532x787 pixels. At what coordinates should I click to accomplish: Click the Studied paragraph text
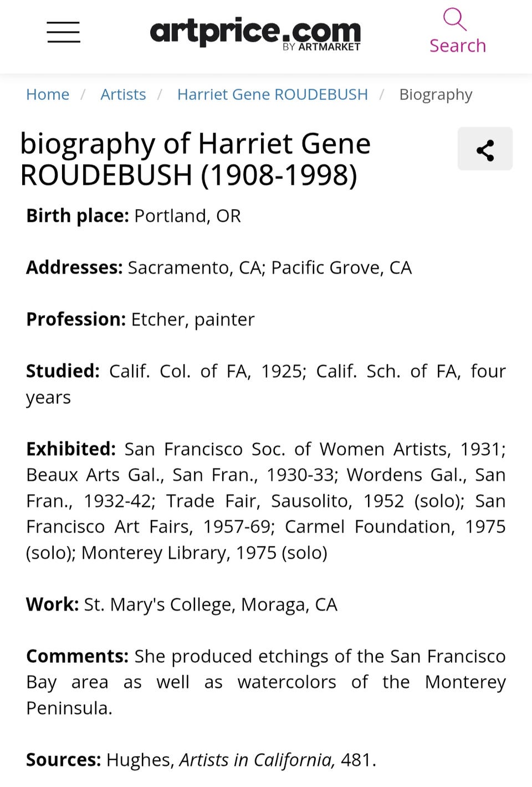(x=266, y=384)
